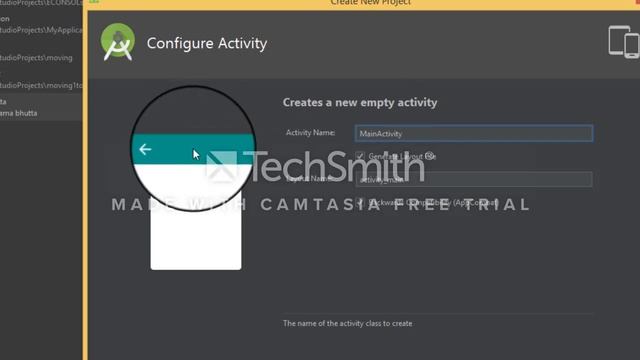Click the back arrow in activity preview
The image size is (640, 360).
coord(145,149)
